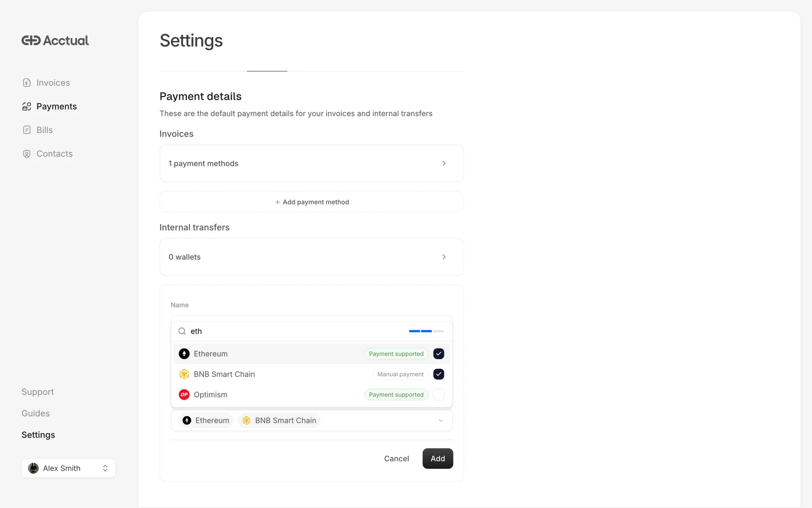
Task: Open Settings in the sidebar
Action: pyautogui.click(x=38, y=435)
